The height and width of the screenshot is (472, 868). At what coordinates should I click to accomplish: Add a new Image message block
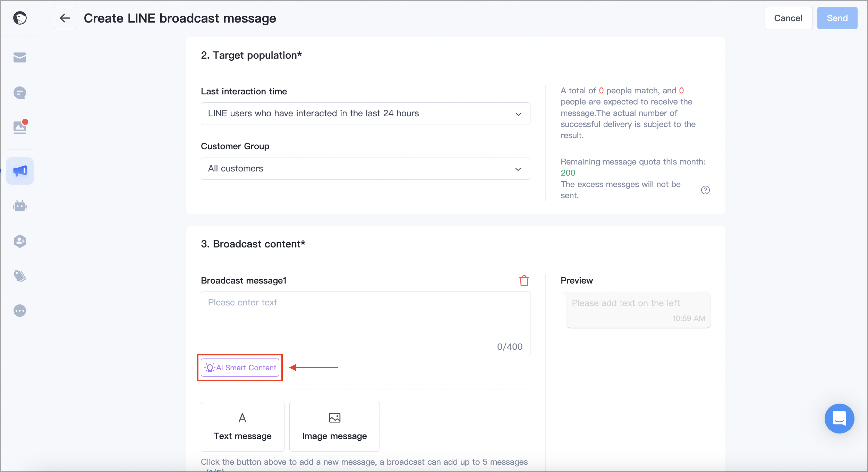334,426
